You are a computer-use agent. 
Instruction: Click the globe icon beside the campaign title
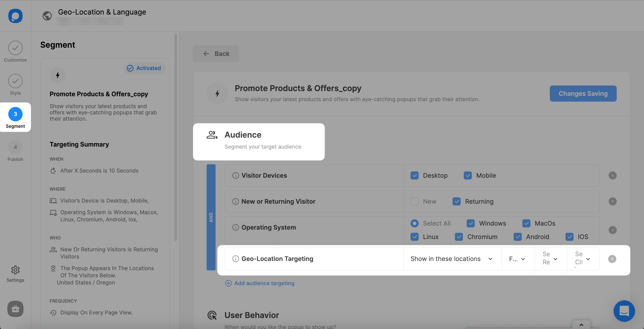(47, 16)
